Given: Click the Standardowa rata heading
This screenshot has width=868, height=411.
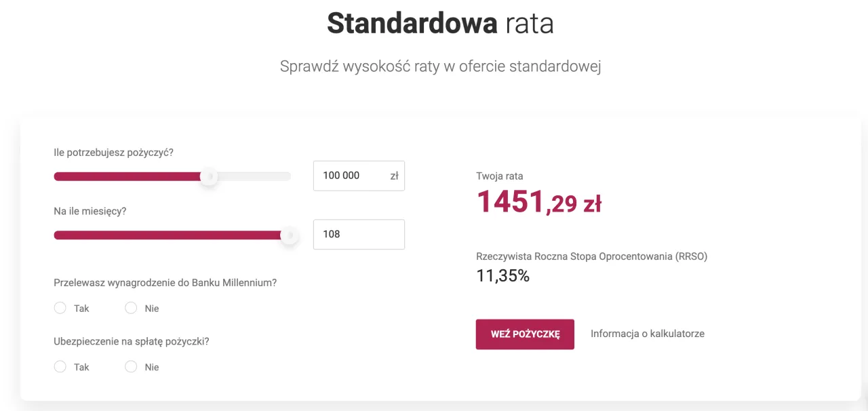Looking at the screenshot, I should pos(439,23).
